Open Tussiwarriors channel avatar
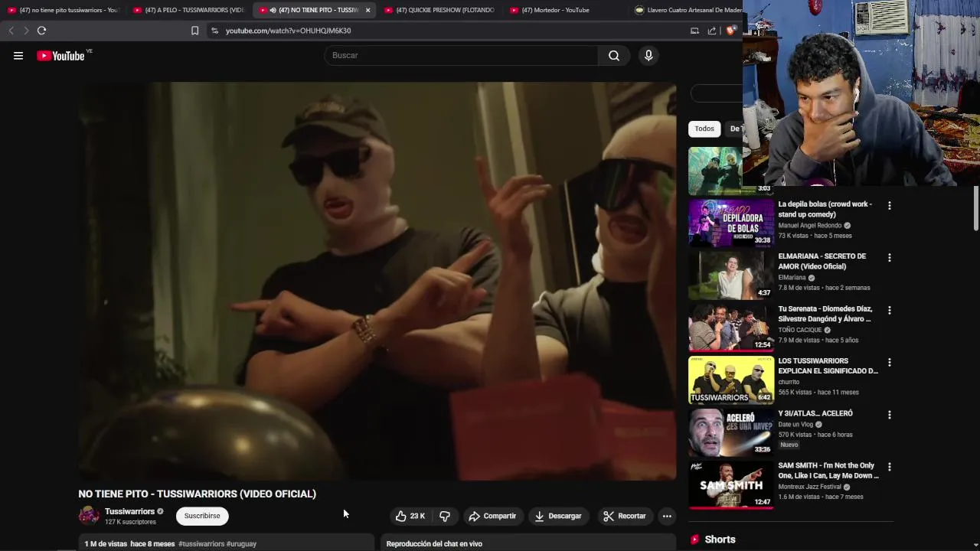Screen dimensions: 980x551 89,516
